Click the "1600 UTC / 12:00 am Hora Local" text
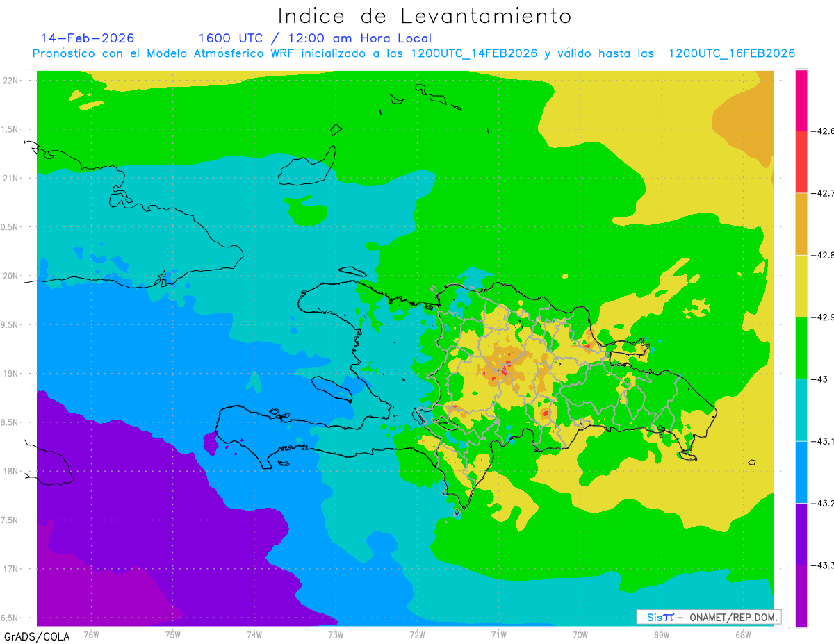The height and width of the screenshot is (644, 834). [x=315, y=38]
